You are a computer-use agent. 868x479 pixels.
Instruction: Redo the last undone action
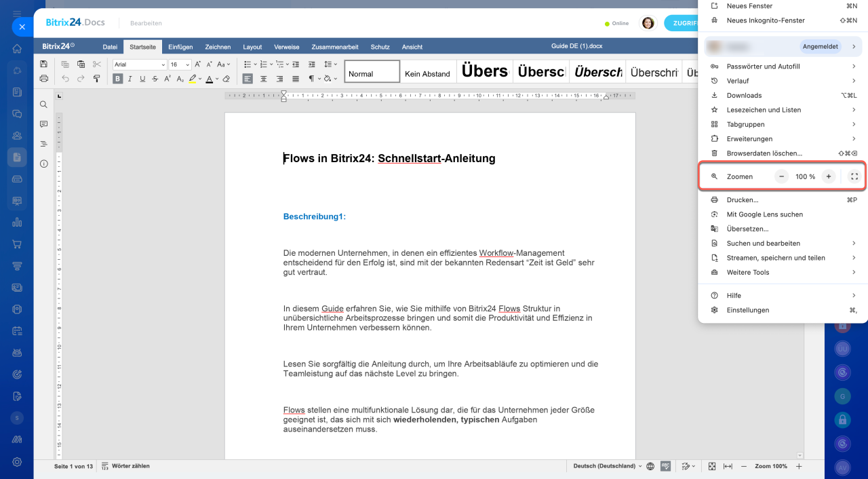tap(81, 79)
